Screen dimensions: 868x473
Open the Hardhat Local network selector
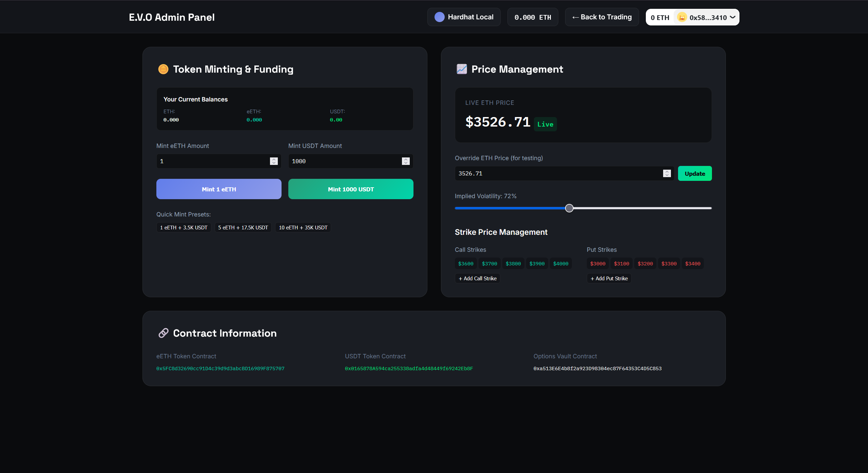[x=464, y=17]
